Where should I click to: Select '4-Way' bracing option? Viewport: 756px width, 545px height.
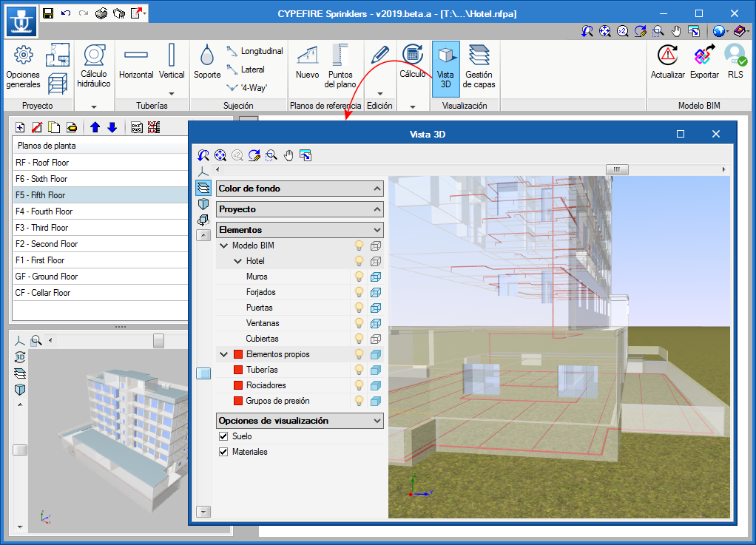(x=247, y=88)
